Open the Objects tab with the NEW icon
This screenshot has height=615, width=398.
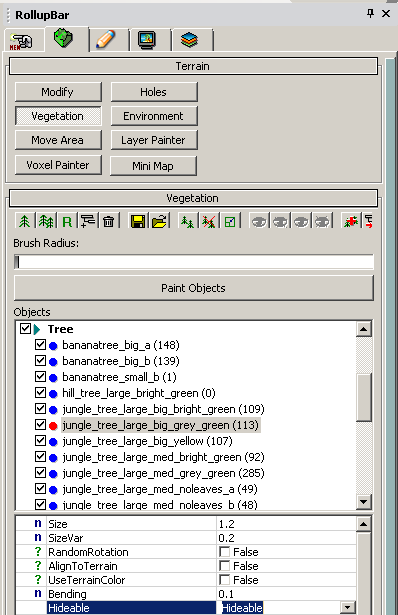click(22, 40)
